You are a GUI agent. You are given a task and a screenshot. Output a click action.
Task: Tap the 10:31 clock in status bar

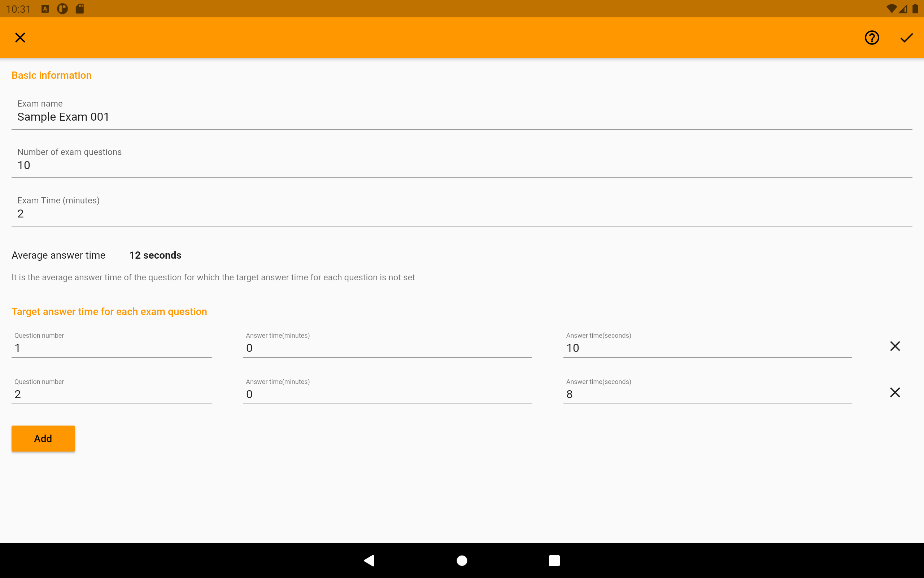point(18,9)
